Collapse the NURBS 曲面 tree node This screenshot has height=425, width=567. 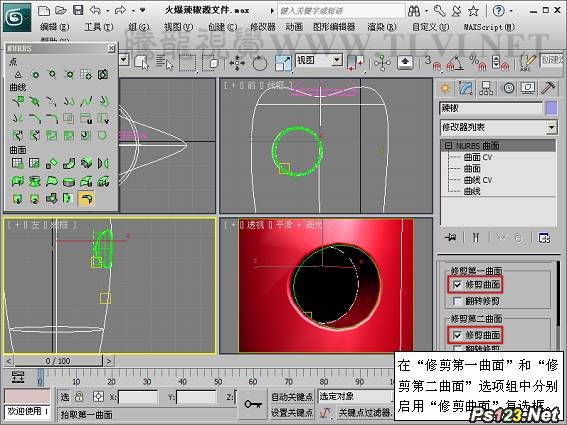click(x=448, y=145)
